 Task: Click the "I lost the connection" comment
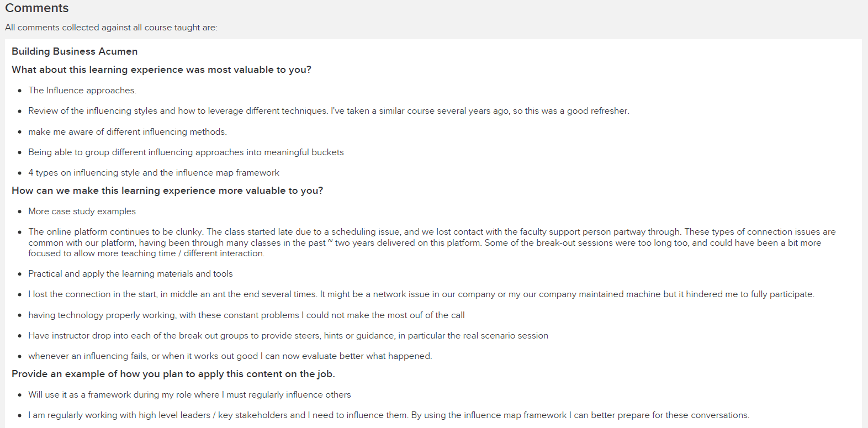pos(421,294)
